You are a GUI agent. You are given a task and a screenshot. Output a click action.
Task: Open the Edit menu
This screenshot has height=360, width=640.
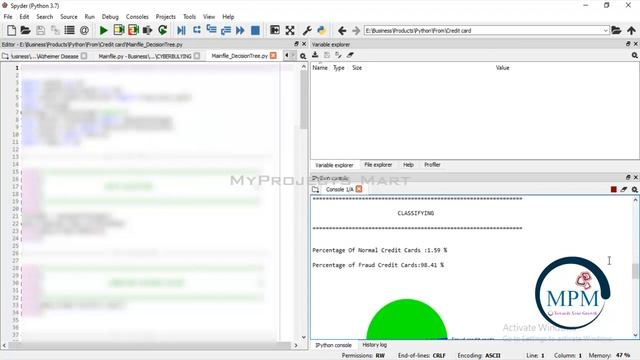(x=24, y=17)
